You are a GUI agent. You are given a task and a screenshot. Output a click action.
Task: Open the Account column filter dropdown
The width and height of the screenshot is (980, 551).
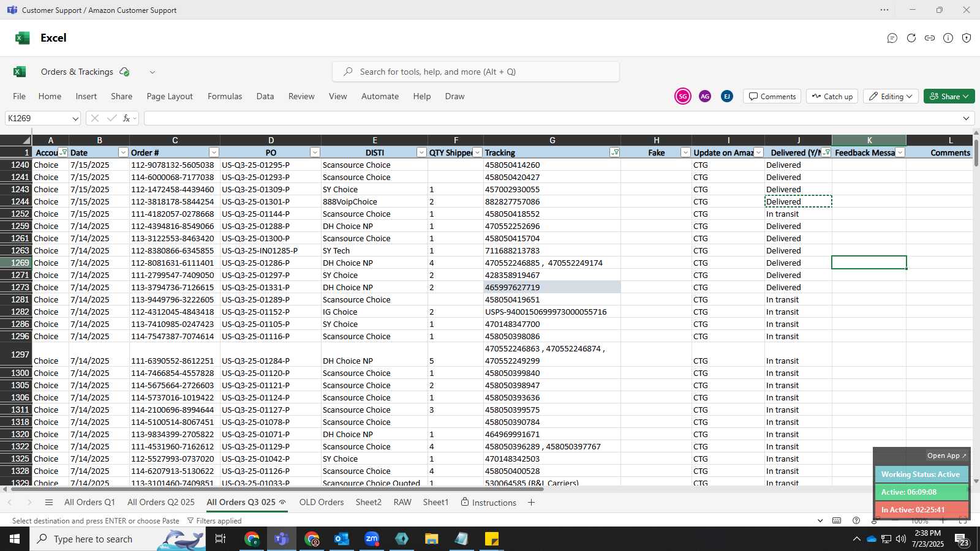pos(63,152)
